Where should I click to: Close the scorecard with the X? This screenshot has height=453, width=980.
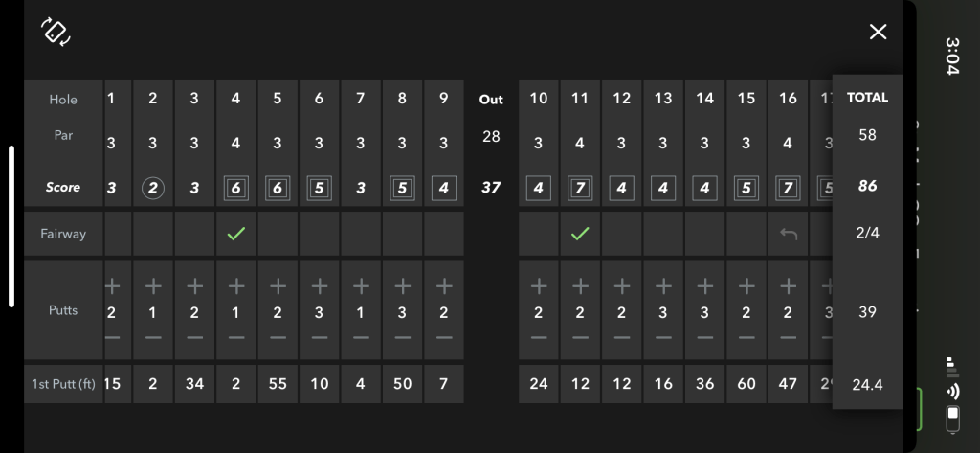pyautogui.click(x=878, y=33)
